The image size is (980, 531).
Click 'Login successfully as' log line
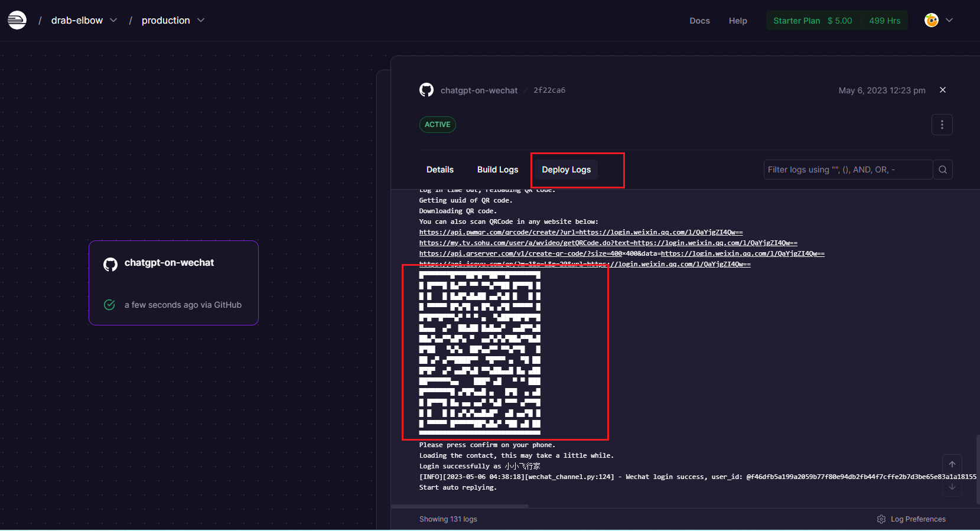tap(480, 466)
